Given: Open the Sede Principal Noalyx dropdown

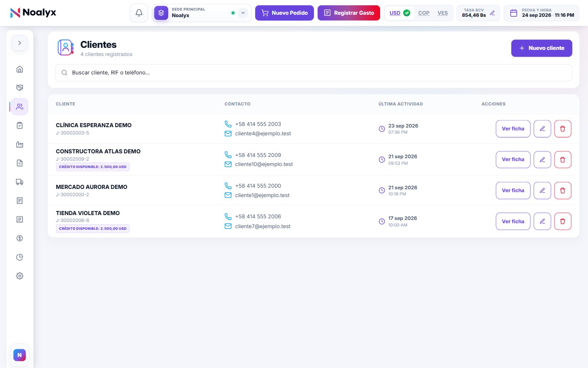Looking at the screenshot, I should [202, 13].
